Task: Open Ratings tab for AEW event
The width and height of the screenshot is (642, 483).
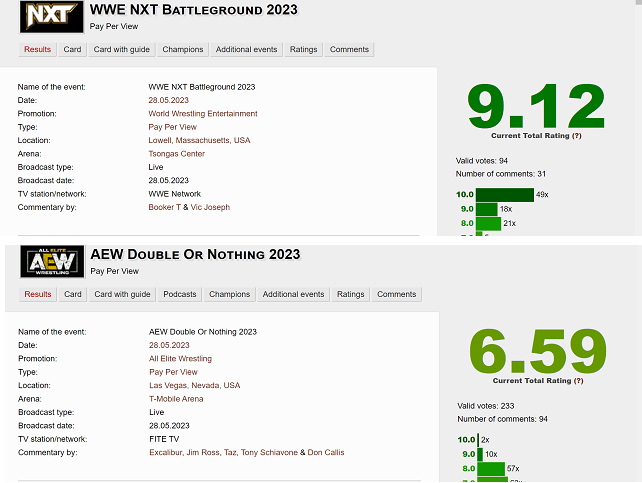Action: click(x=350, y=294)
